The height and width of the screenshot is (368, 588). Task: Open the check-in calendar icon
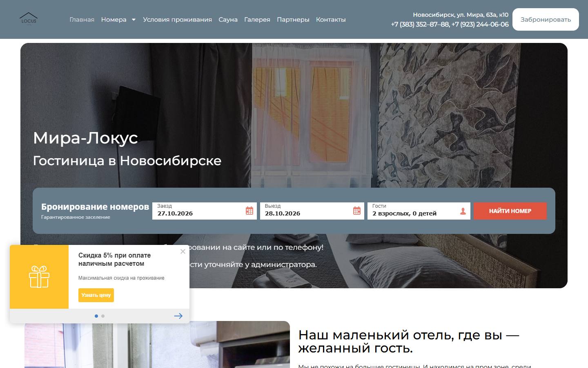(x=249, y=211)
